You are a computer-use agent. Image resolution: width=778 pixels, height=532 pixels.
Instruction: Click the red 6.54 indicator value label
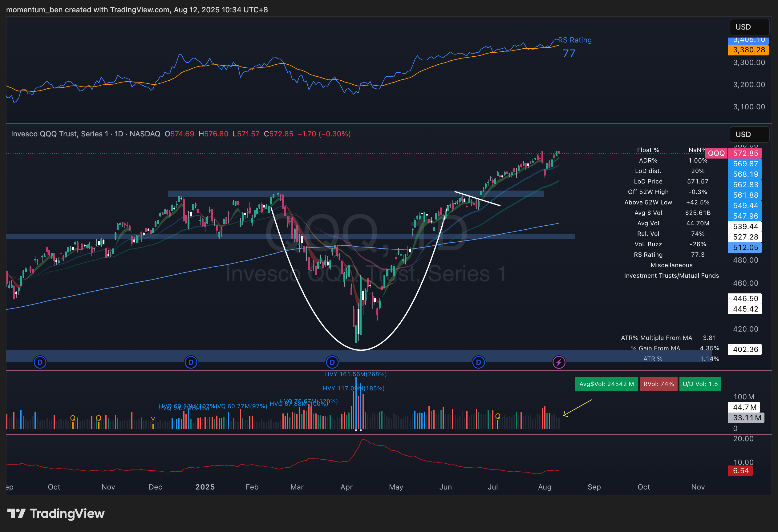click(x=740, y=470)
